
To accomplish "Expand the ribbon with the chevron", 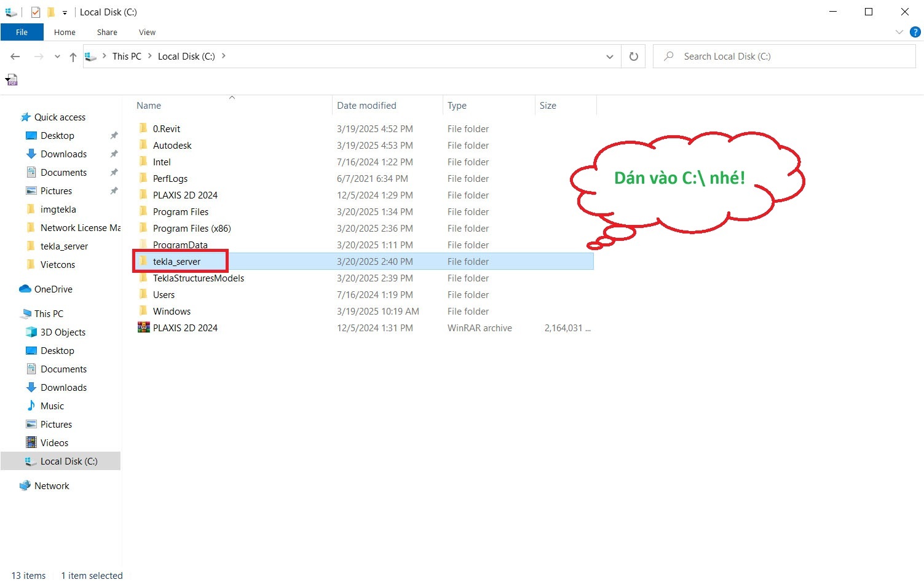I will 899,32.
